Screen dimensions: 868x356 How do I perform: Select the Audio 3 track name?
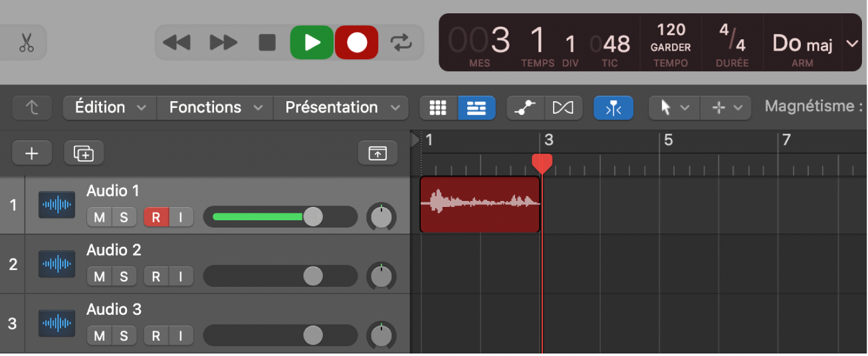click(114, 309)
